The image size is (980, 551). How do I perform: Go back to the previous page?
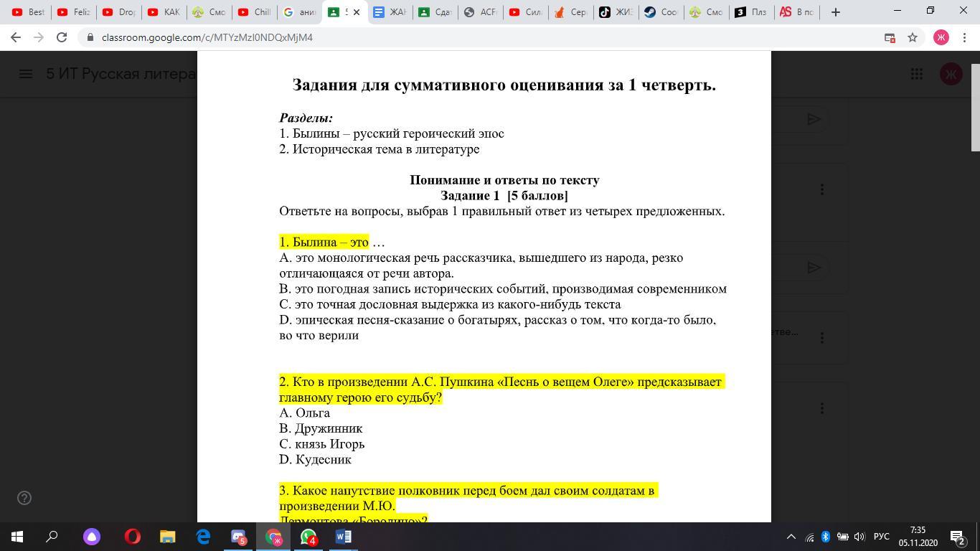click(x=16, y=37)
